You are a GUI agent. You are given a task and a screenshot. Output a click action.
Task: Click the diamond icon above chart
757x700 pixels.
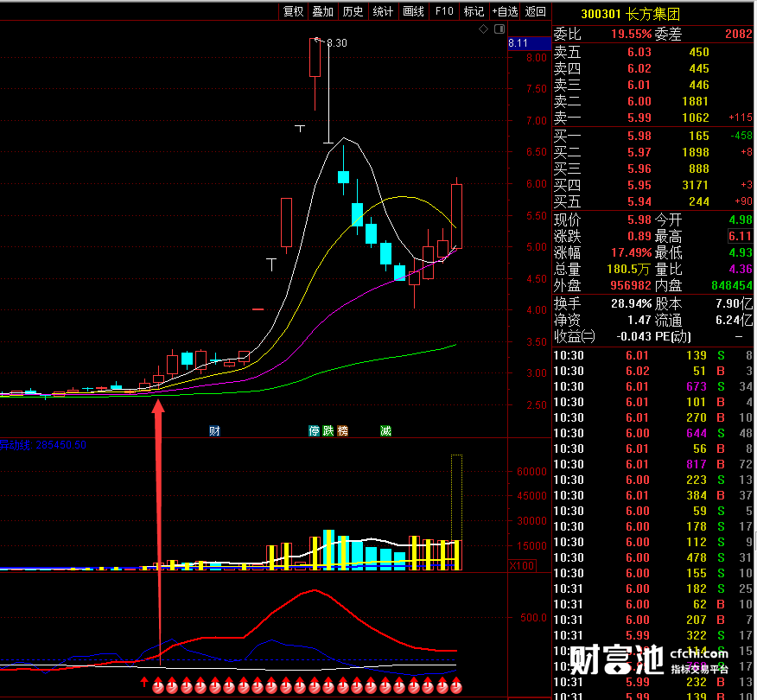pyautogui.click(x=483, y=29)
